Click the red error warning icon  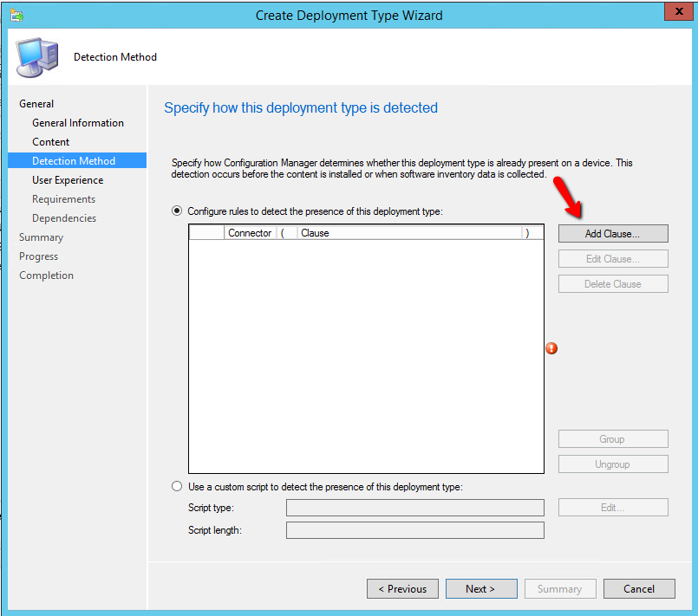[x=551, y=348]
